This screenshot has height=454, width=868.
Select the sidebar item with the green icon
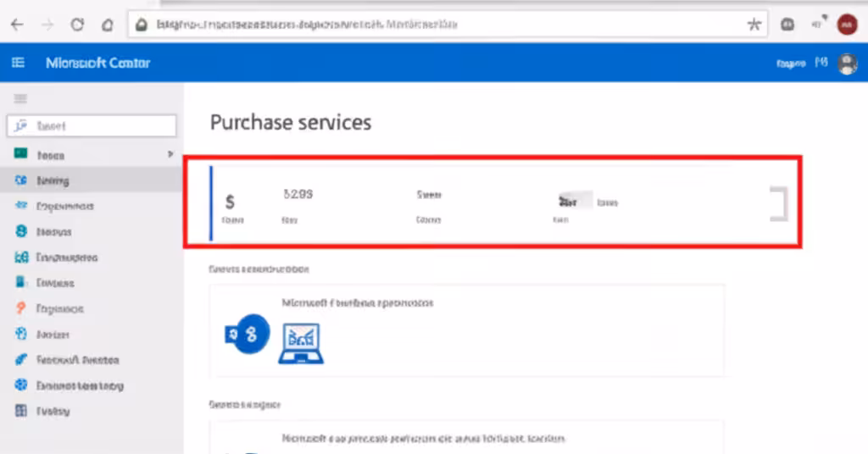click(92, 155)
